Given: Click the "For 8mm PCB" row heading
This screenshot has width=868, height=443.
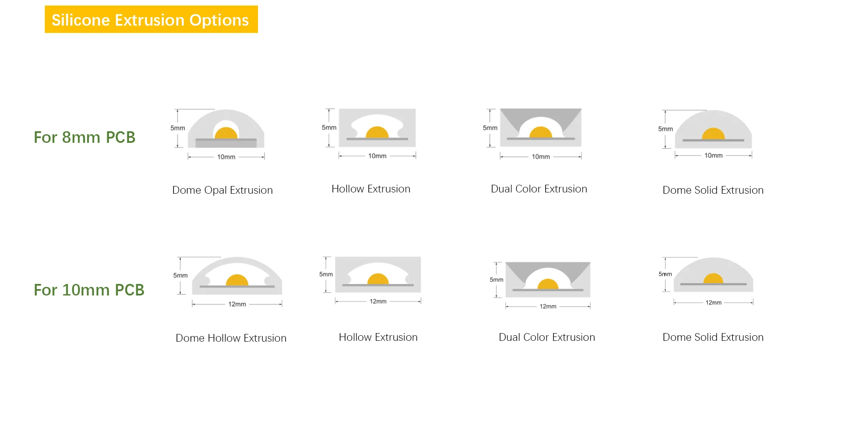Looking at the screenshot, I should [85, 137].
